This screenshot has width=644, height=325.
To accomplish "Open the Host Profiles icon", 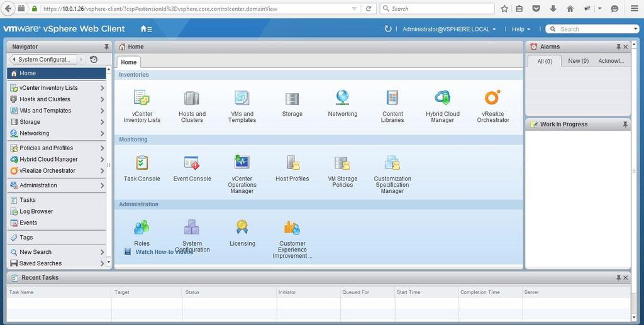I will click(x=293, y=163).
